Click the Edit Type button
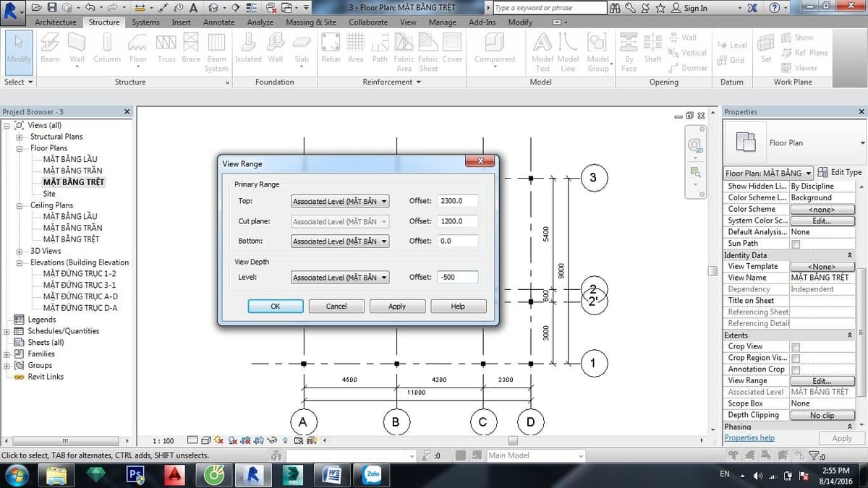The height and width of the screenshot is (488, 868). point(841,173)
